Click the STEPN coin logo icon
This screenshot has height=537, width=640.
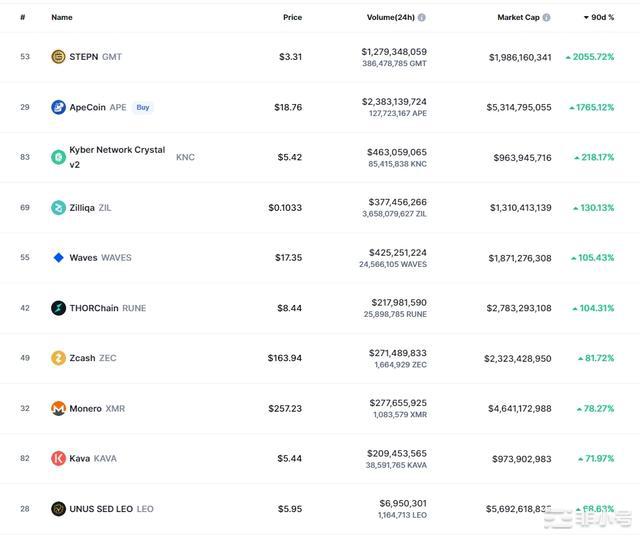click(58, 57)
